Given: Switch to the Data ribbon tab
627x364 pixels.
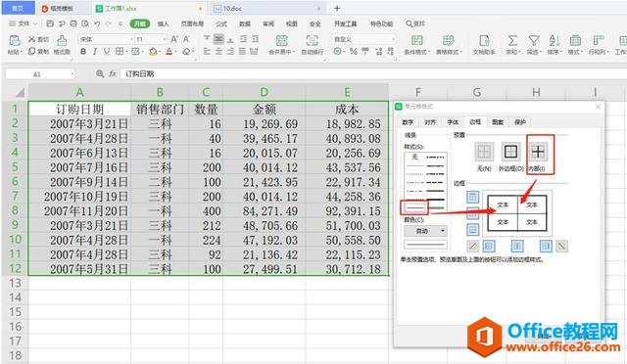Looking at the screenshot, I should [245, 24].
